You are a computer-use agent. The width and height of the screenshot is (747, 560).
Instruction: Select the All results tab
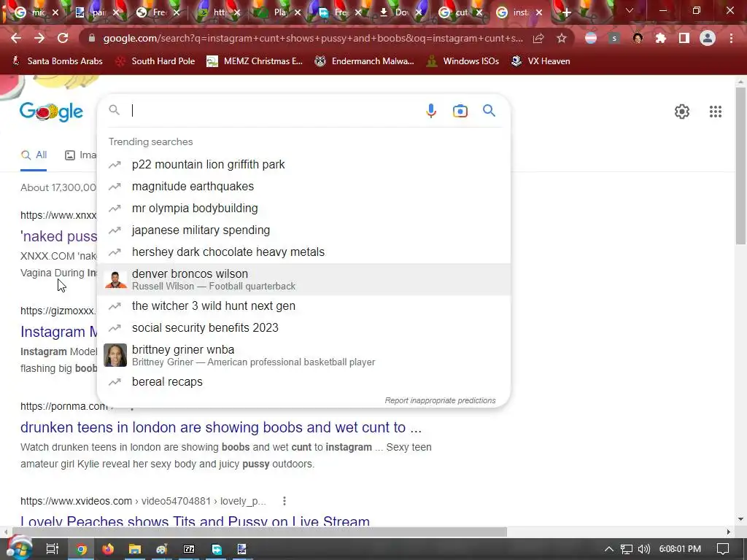[x=34, y=155]
